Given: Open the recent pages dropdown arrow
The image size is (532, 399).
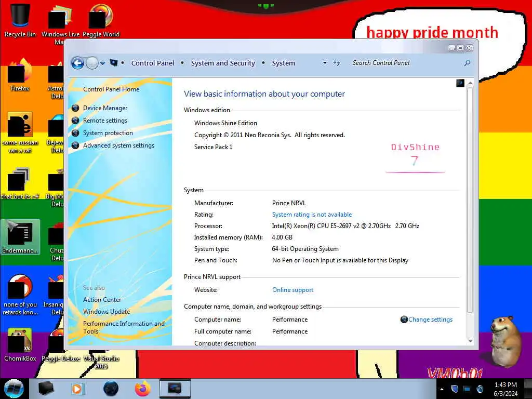Looking at the screenshot, I should click(x=102, y=63).
